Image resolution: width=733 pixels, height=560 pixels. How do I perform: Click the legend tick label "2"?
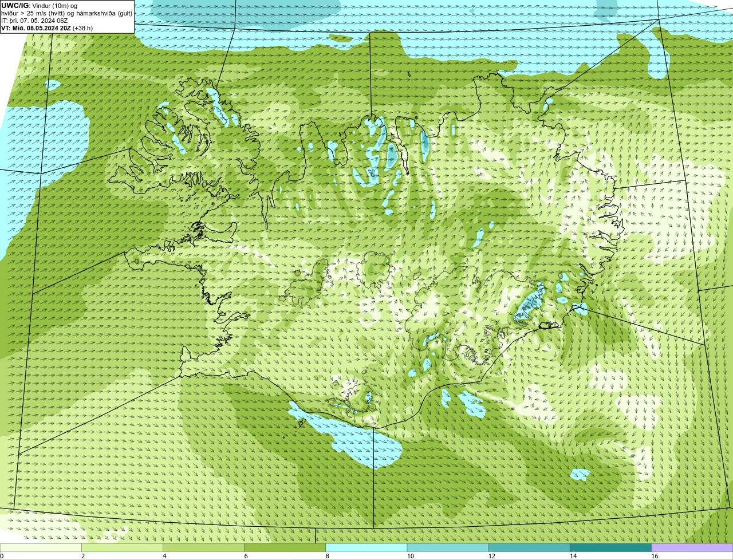pyautogui.click(x=83, y=556)
